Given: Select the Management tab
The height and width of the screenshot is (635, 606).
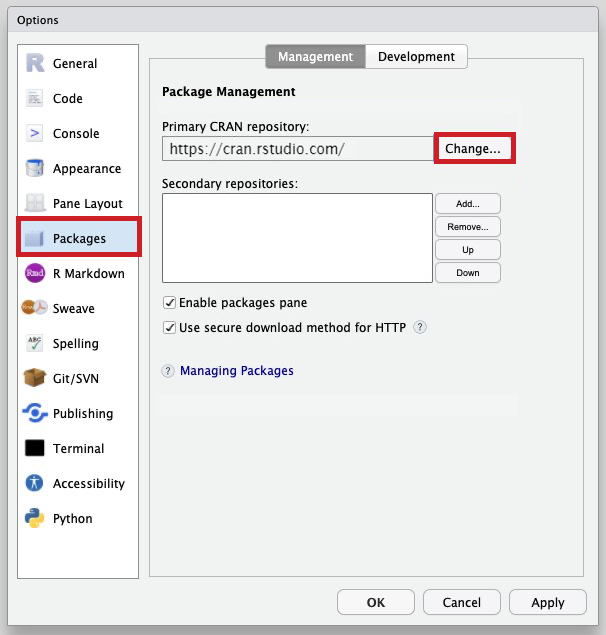Looking at the screenshot, I should (315, 57).
